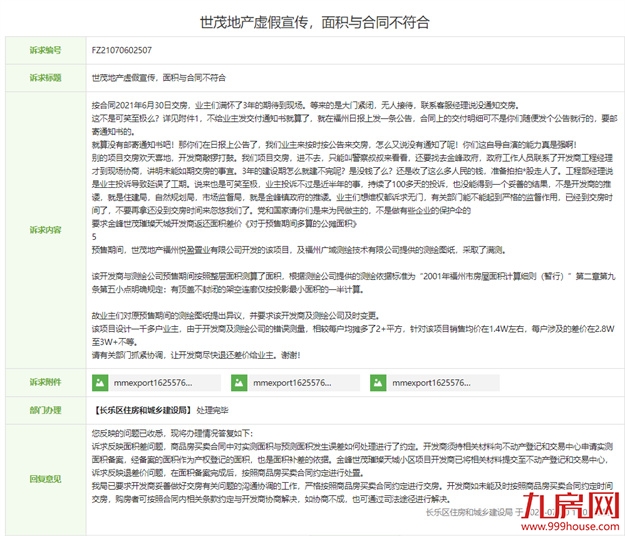Click line starting 诉求反映退差价问题

[x=227, y=473]
